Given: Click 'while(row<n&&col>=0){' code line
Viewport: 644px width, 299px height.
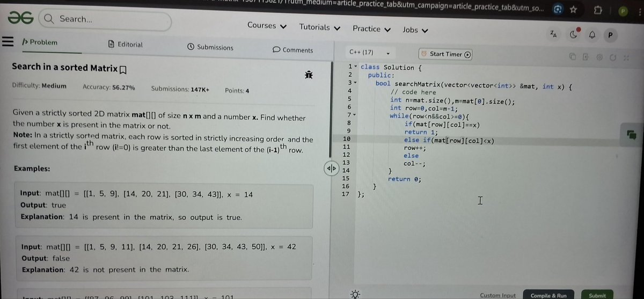Looking at the screenshot, I should (x=429, y=116).
